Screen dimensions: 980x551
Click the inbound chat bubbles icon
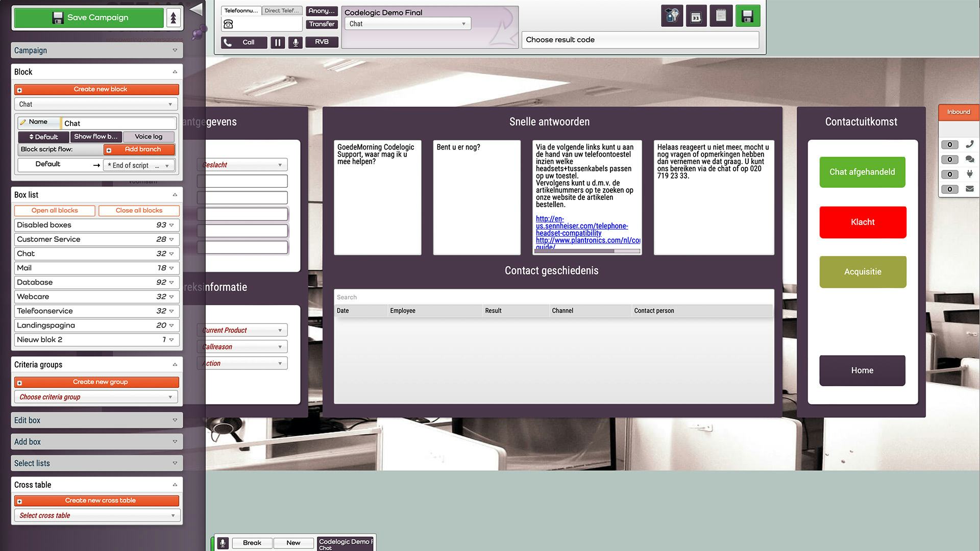click(970, 159)
